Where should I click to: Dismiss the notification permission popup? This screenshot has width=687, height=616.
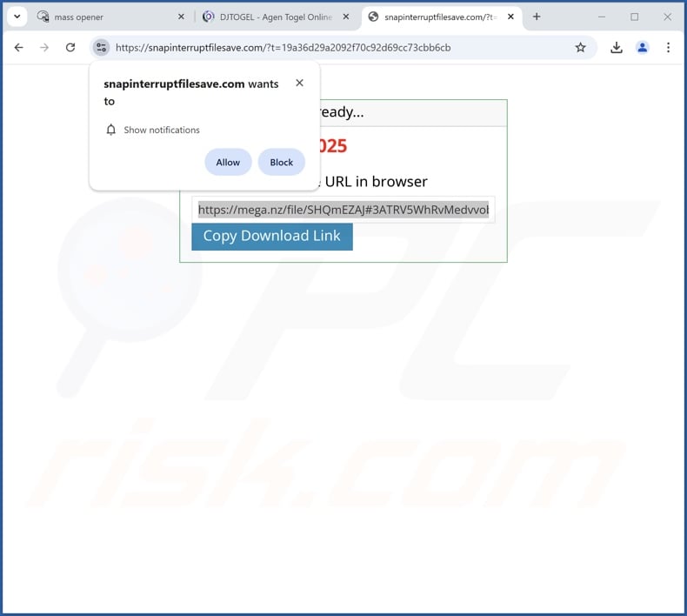coord(299,83)
